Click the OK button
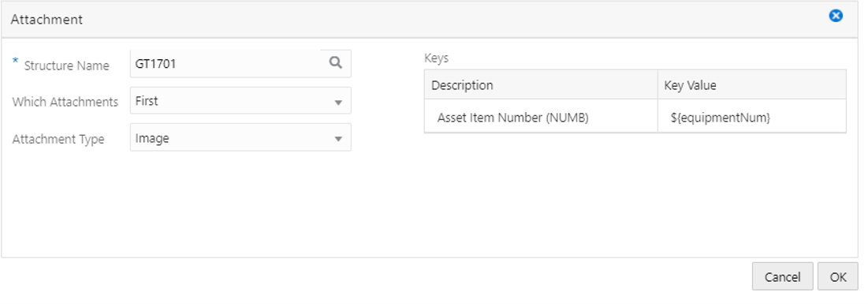 [x=838, y=277]
